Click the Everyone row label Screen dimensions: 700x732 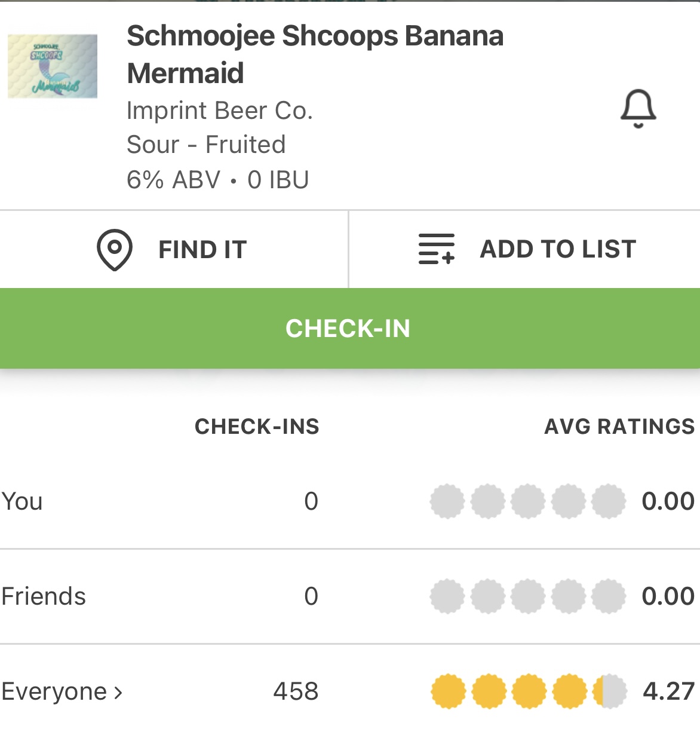click(54, 691)
